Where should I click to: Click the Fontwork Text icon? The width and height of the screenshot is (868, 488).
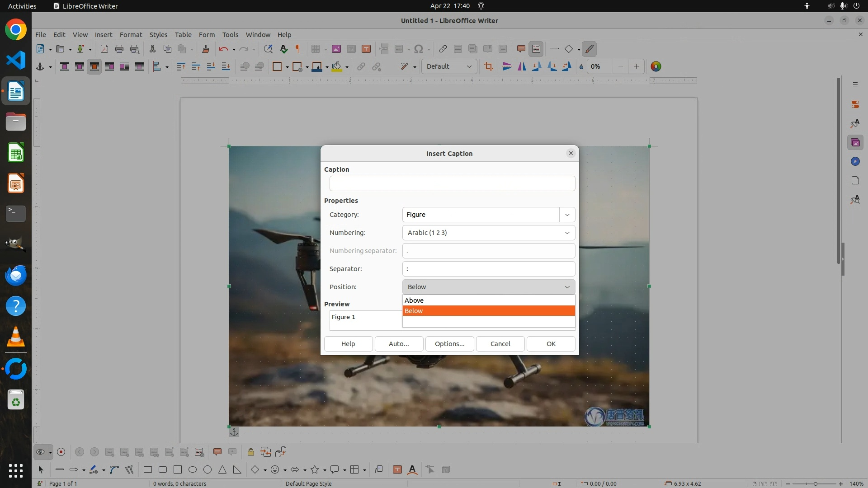[412, 469]
